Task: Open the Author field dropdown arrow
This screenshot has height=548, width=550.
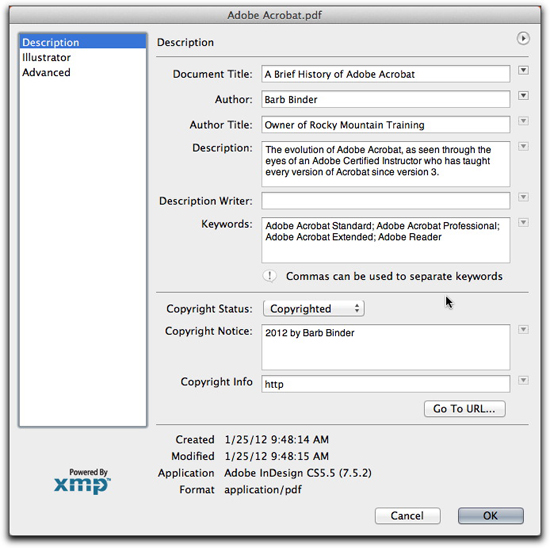Action: click(x=523, y=95)
